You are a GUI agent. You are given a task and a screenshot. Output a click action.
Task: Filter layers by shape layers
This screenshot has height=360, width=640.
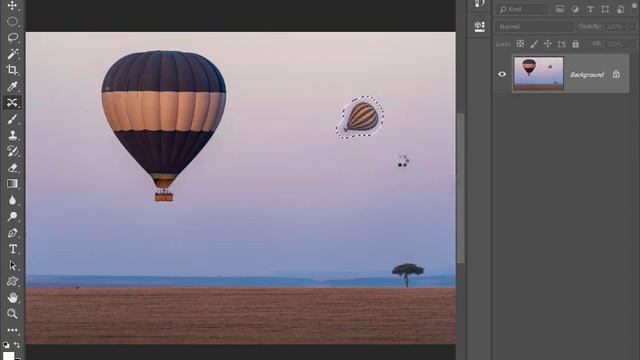click(605, 9)
